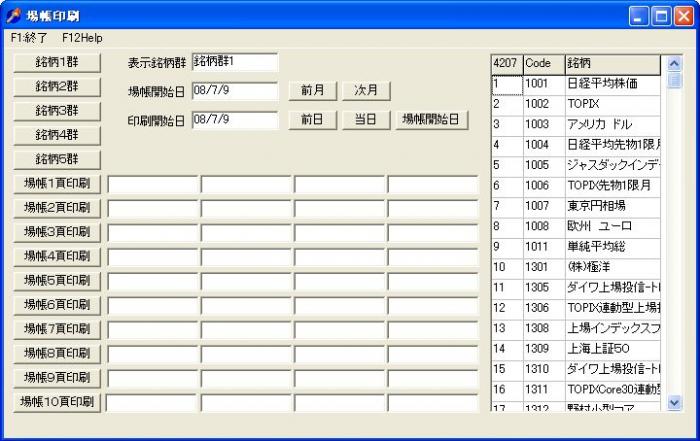700x441 pixels.
Task: Open the F12Help menu
Action: 82,37
